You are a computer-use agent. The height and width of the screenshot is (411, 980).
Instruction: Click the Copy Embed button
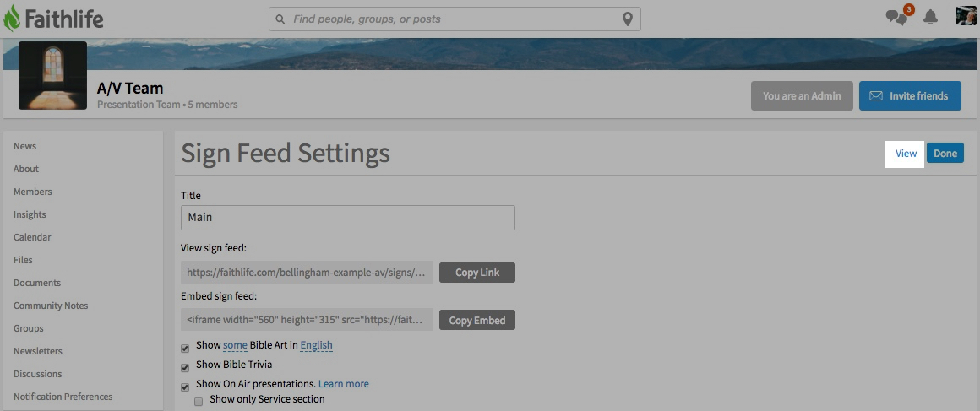coord(477,320)
